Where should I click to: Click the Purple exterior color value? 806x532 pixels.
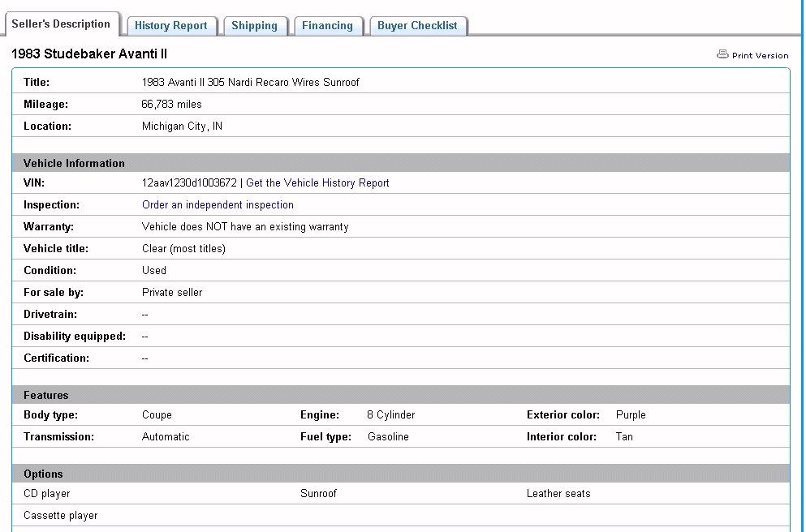(631, 415)
